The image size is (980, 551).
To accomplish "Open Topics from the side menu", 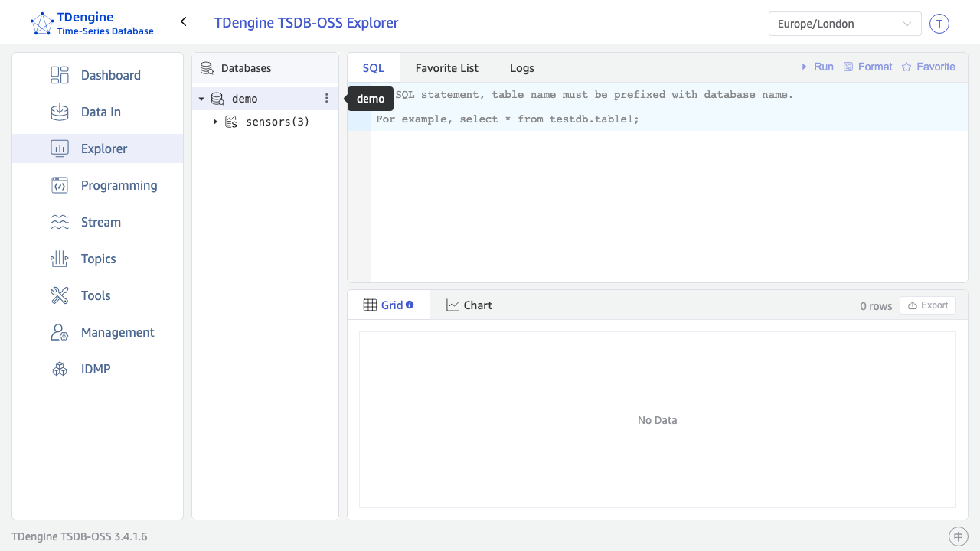I will pos(97,259).
